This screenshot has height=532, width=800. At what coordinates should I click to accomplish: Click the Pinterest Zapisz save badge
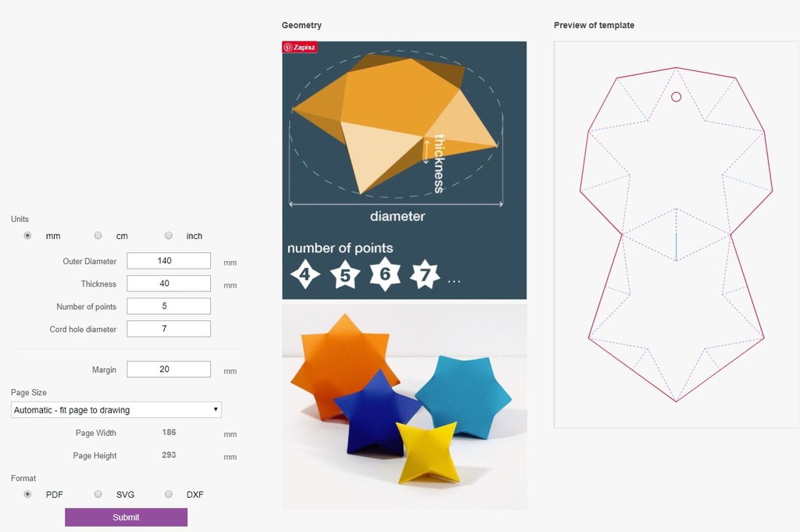pyautogui.click(x=300, y=47)
